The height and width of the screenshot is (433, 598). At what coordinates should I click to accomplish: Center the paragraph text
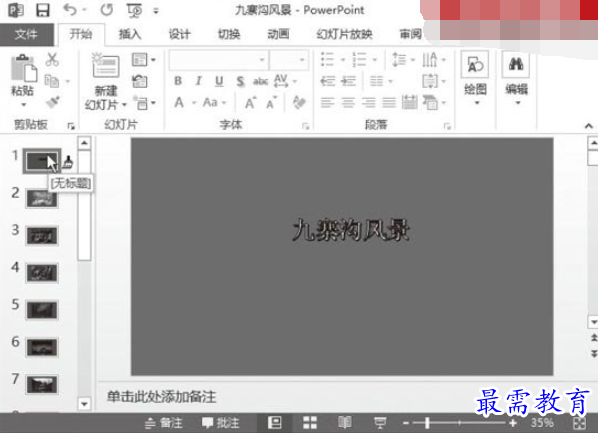tap(348, 103)
